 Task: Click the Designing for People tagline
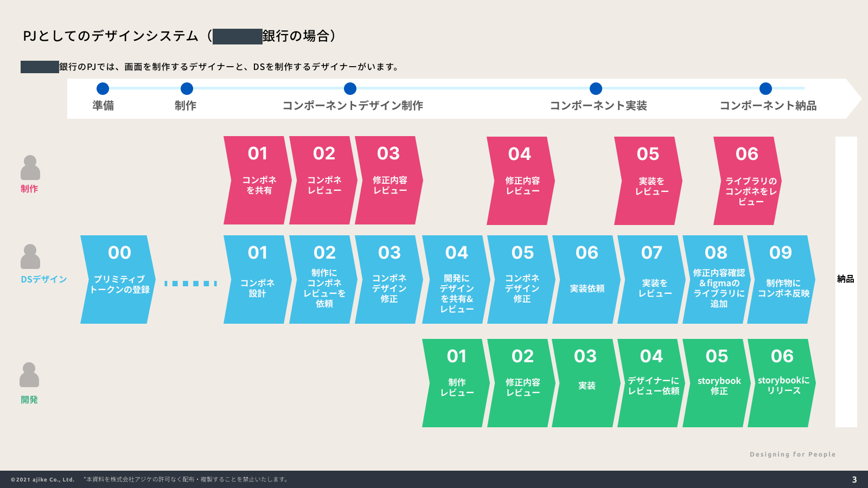[793, 454]
